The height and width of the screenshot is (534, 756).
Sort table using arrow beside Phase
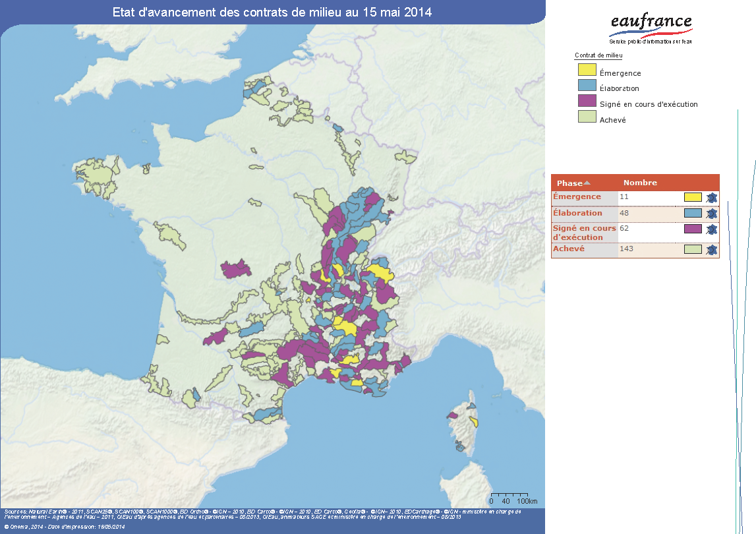(x=587, y=183)
